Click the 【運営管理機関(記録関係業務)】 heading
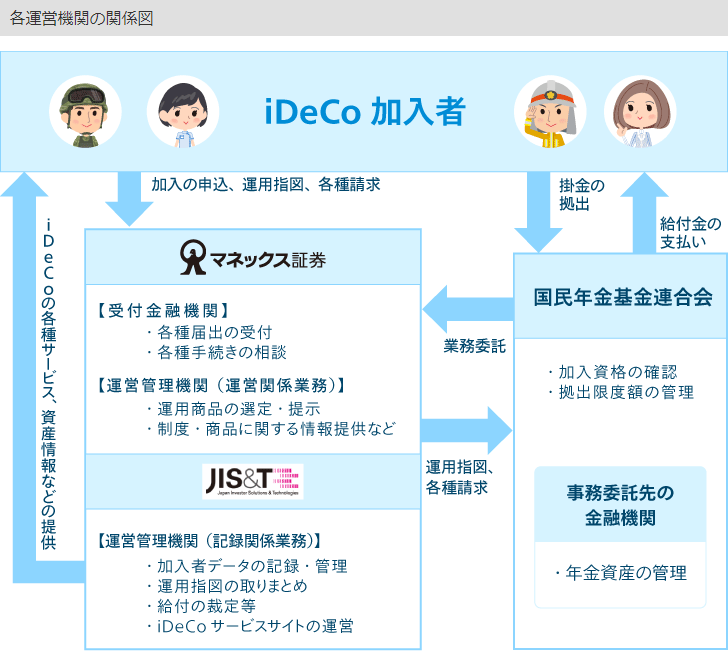The width and height of the screenshot is (728, 651). click(209, 541)
